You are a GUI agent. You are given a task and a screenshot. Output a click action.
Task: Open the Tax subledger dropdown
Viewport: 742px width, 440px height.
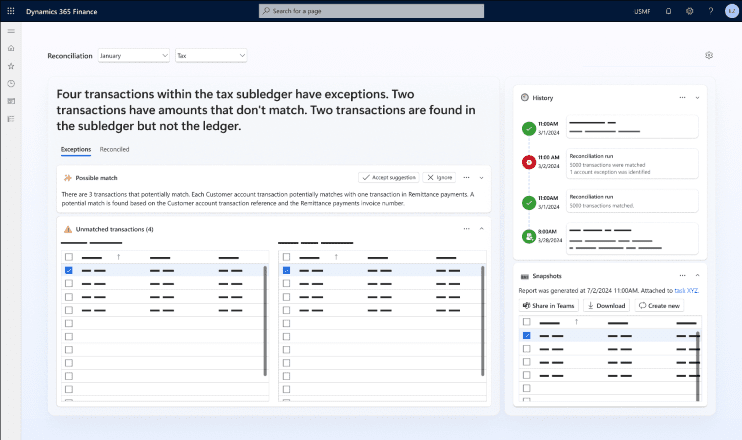pos(210,56)
